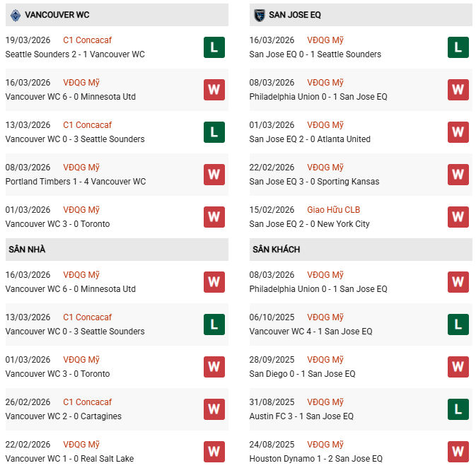
Task: Click W badge for Houston Dynamo 1-2 San Jose
Action: click(x=458, y=452)
